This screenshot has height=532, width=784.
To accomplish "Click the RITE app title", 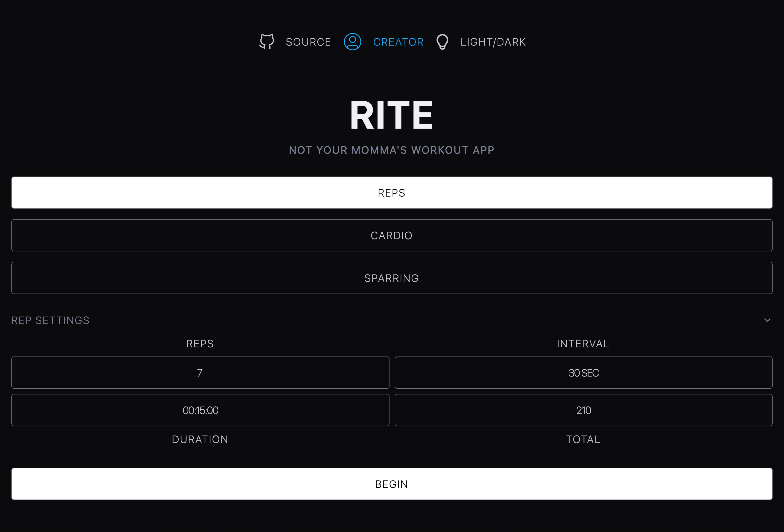I will (x=391, y=115).
